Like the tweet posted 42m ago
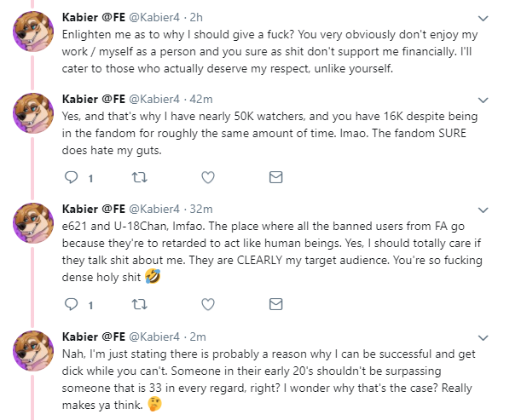The height and width of the screenshot is (420, 521). pyautogui.click(x=207, y=177)
